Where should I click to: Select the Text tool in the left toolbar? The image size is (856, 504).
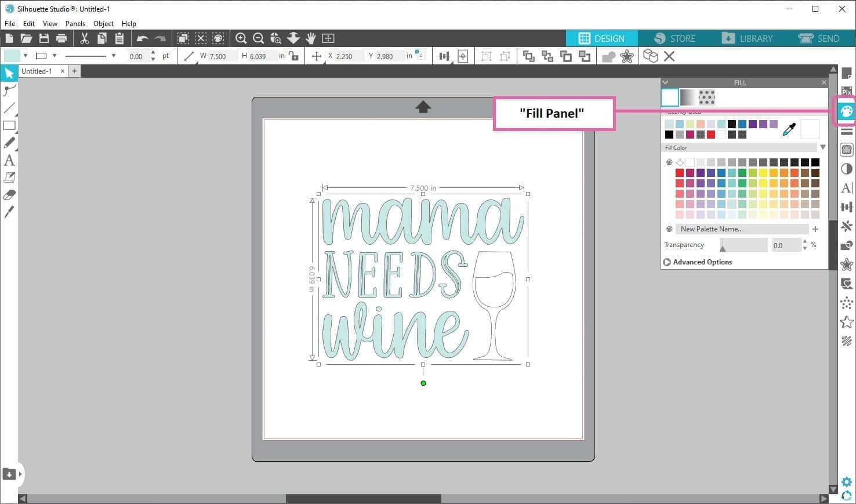(9, 161)
